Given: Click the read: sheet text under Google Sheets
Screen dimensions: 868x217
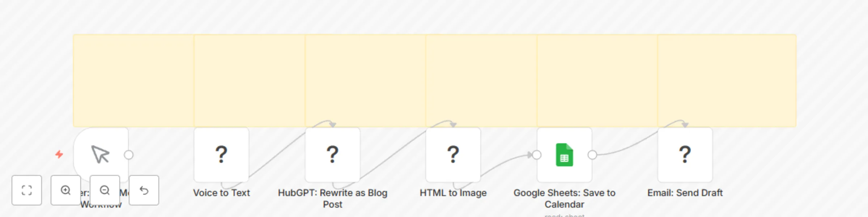Looking at the screenshot, I should (565, 215).
